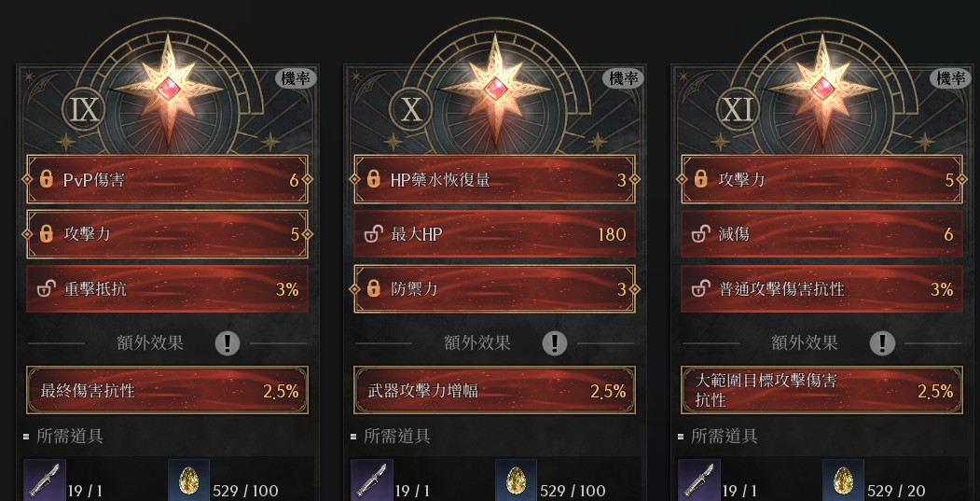Lock the 重擊抵抗 stat in panel IX
The height and width of the screenshot is (501, 980).
click(46, 289)
